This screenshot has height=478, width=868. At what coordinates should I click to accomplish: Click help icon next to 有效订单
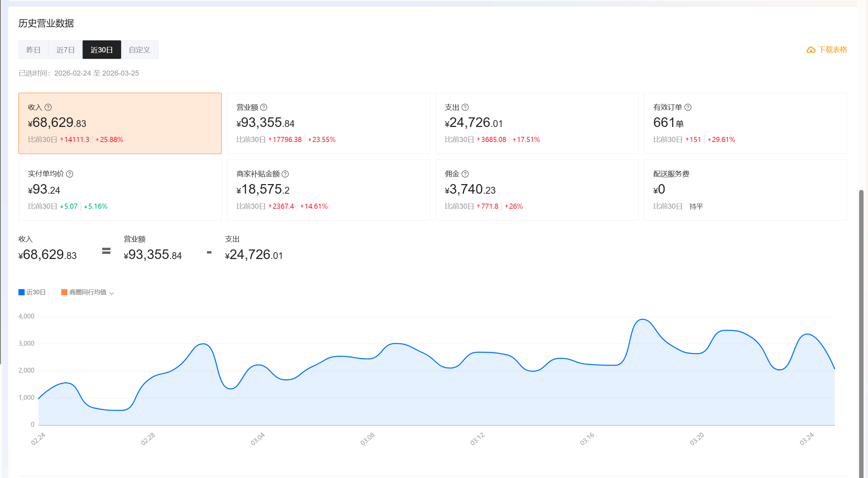688,107
